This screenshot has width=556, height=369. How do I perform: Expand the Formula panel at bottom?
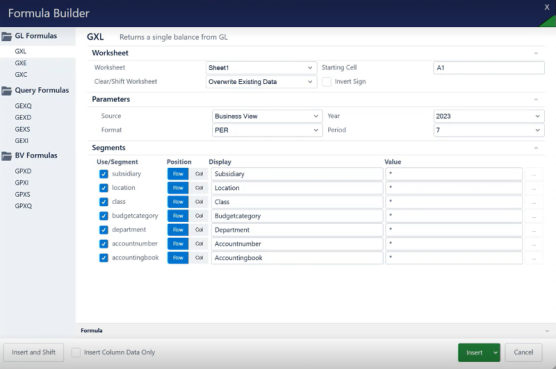coord(547,331)
